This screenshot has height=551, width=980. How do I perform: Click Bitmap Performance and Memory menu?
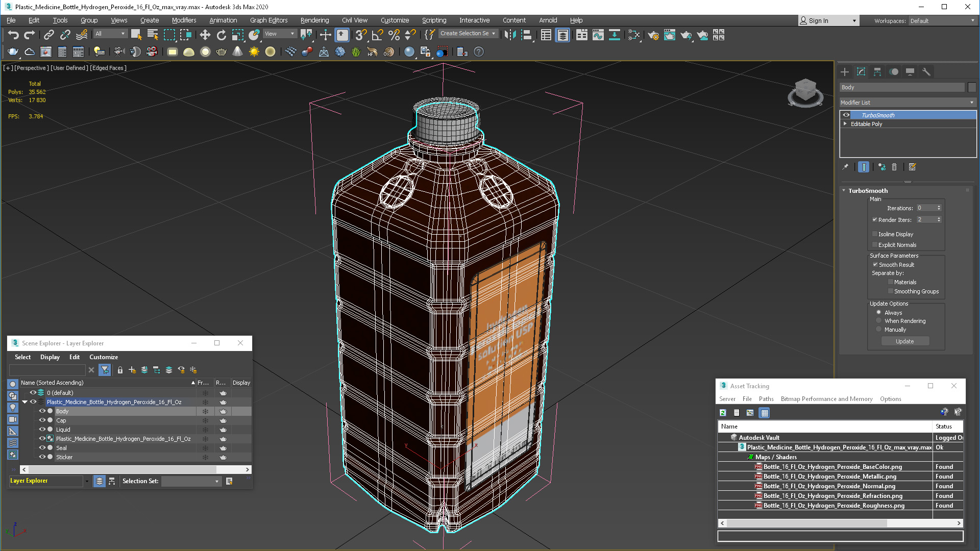tap(826, 399)
